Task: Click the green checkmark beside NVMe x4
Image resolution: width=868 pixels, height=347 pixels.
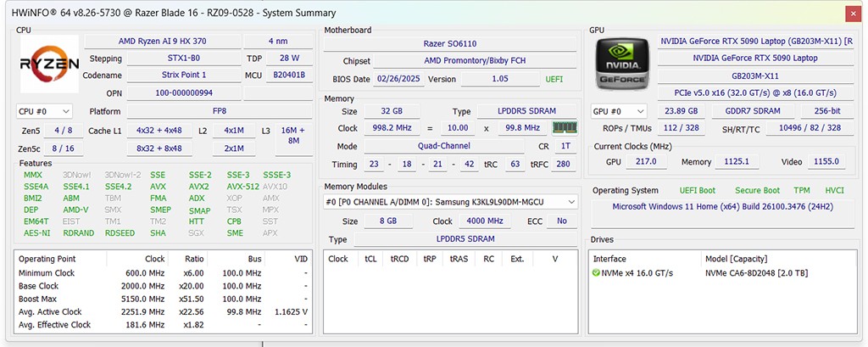Action: click(598, 273)
